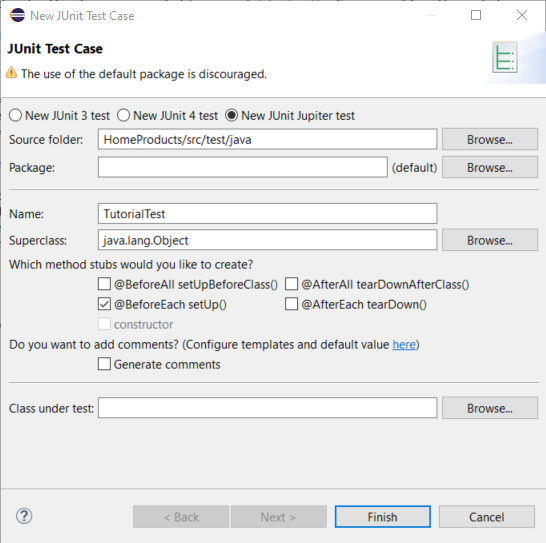Click the Superclass field with java.lang.Object
Screen dimensions: 546x543
267,240
